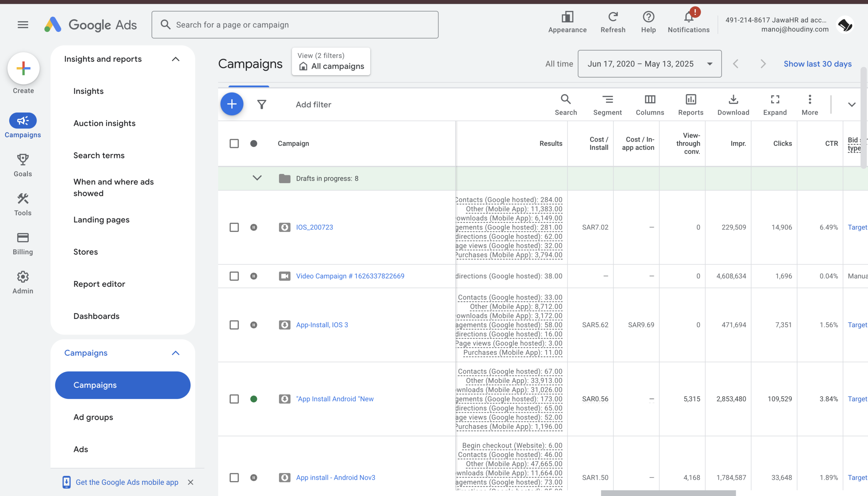
Task: Tick the Video Campaign row checkbox
Action: [x=234, y=276]
